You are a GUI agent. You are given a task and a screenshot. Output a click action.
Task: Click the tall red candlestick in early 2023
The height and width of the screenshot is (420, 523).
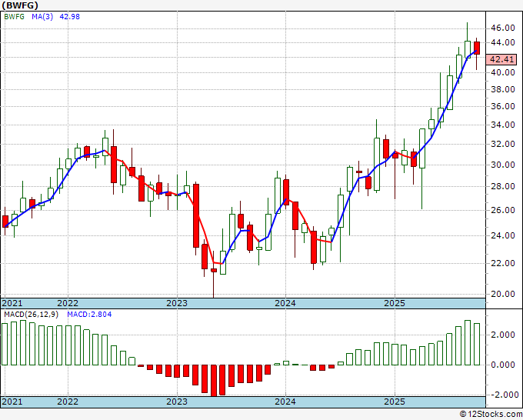click(x=196, y=215)
